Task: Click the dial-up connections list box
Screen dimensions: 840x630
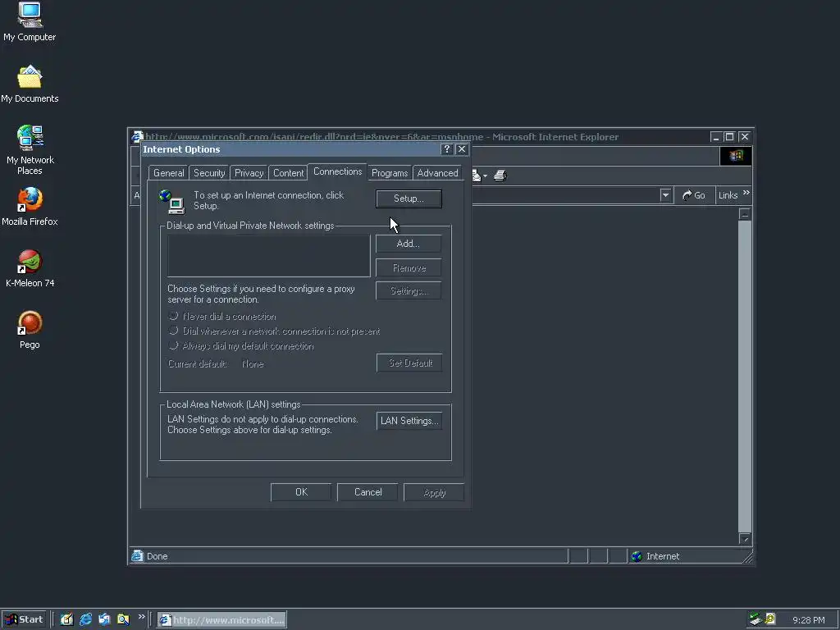Action: 268,256
